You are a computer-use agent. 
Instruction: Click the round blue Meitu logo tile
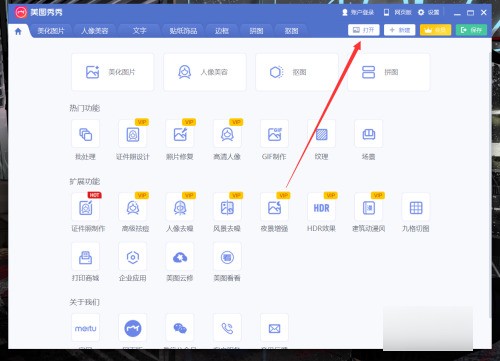tap(133, 328)
